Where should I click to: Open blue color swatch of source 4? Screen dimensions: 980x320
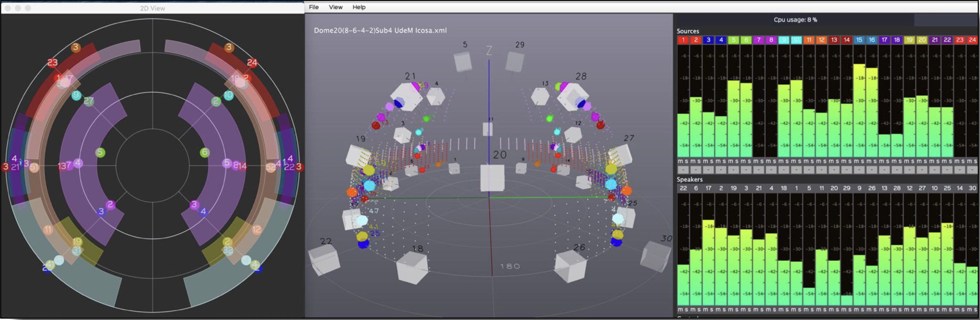[721, 40]
